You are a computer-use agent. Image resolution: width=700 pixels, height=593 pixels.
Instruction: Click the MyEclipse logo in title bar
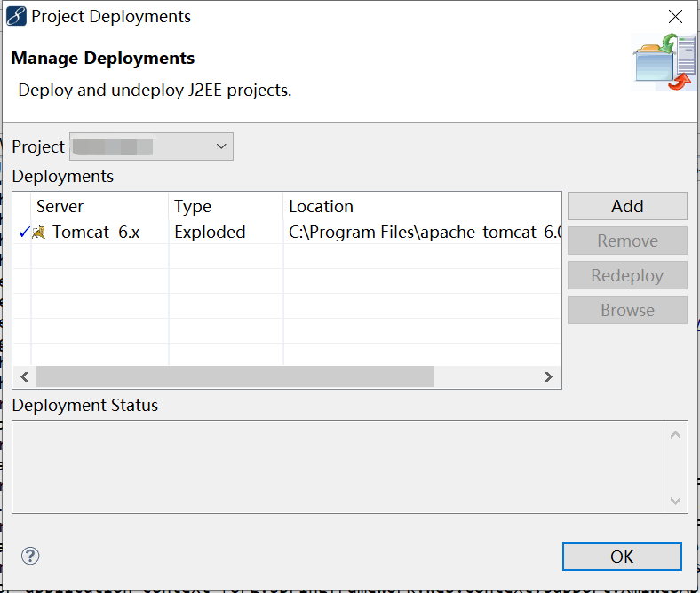pos(16,17)
